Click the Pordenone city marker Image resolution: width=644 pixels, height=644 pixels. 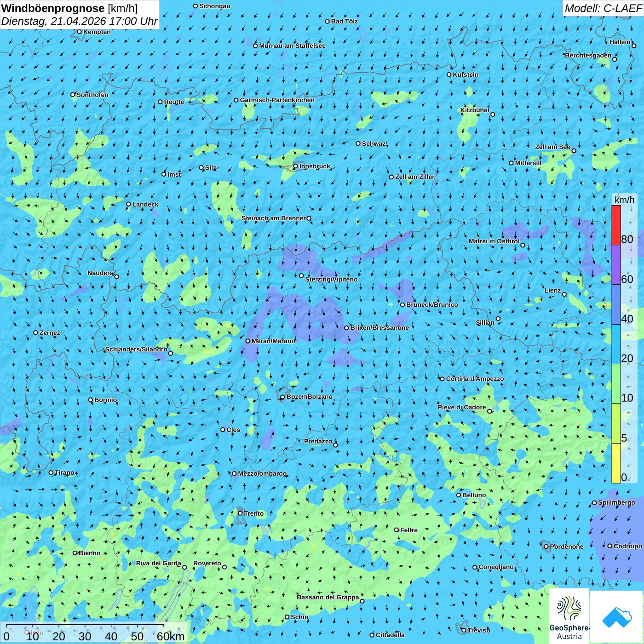click(x=546, y=546)
